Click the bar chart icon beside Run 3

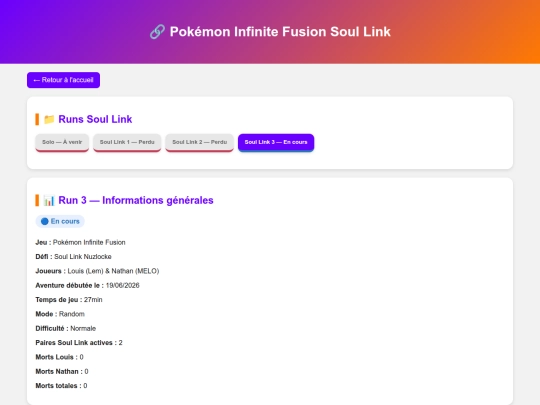(49, 200)
